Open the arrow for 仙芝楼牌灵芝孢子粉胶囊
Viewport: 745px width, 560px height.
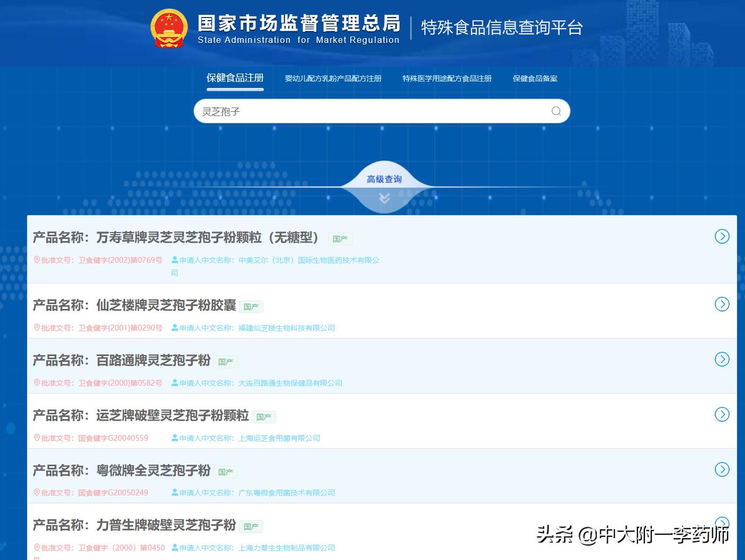coord(722,305)
